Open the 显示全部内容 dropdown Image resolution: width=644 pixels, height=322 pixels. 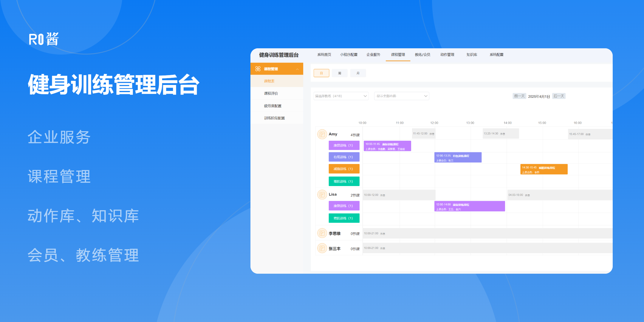(402, 96)
